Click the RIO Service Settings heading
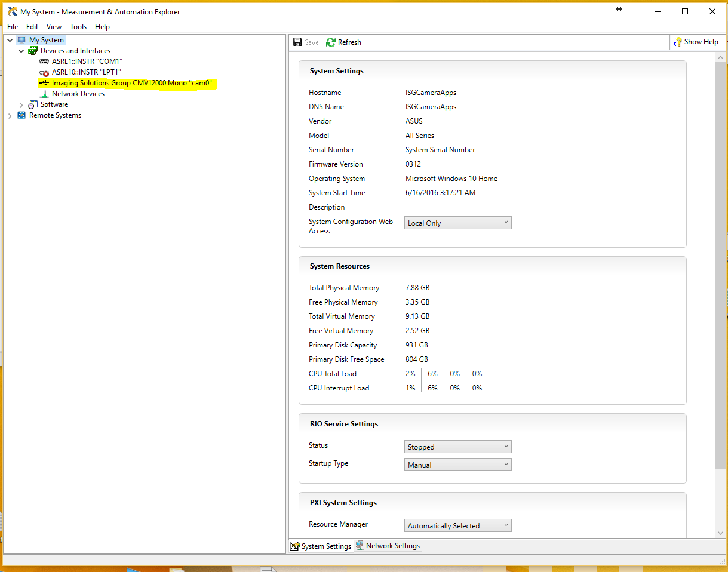 click(344, 424)
